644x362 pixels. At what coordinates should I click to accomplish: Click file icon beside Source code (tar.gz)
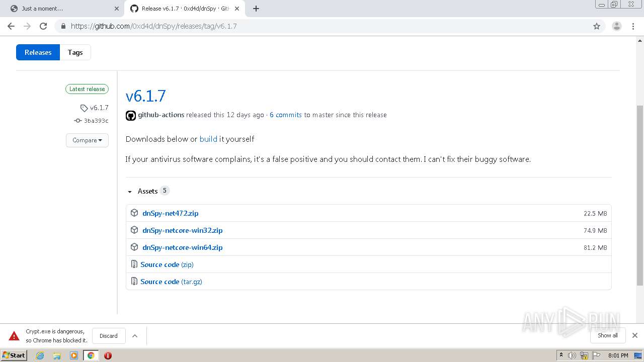[134, 281]
